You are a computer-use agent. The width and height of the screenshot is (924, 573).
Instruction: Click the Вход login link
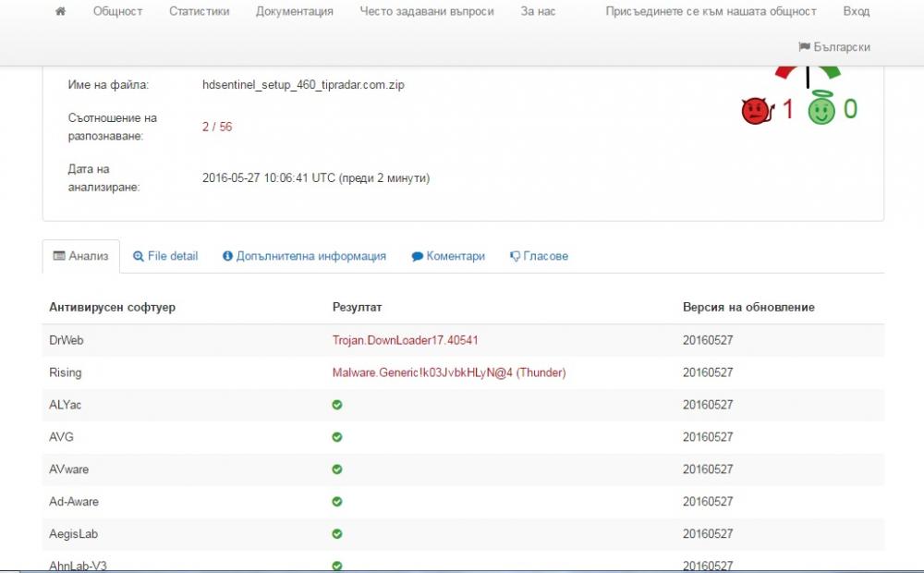coord(857,11)
